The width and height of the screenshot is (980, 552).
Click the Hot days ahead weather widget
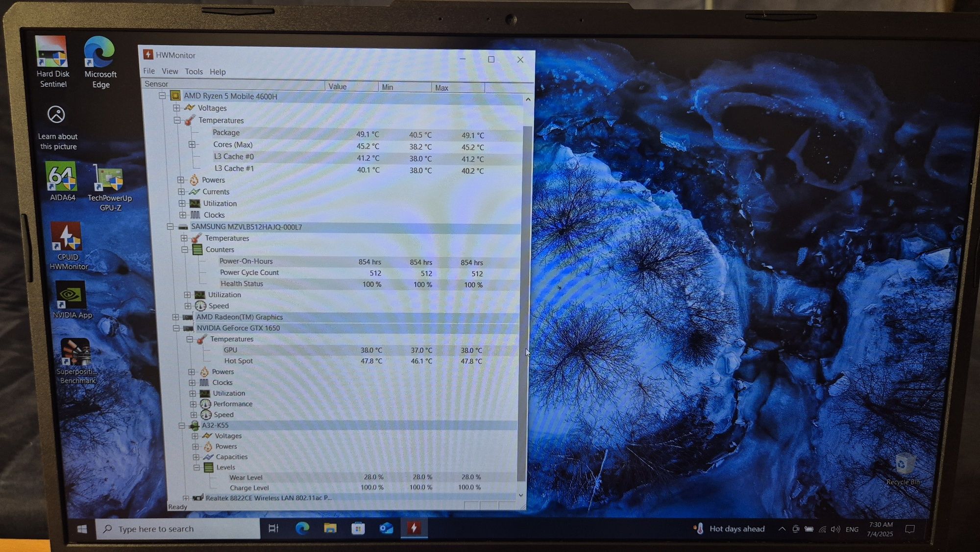click(x=729, y=528)
